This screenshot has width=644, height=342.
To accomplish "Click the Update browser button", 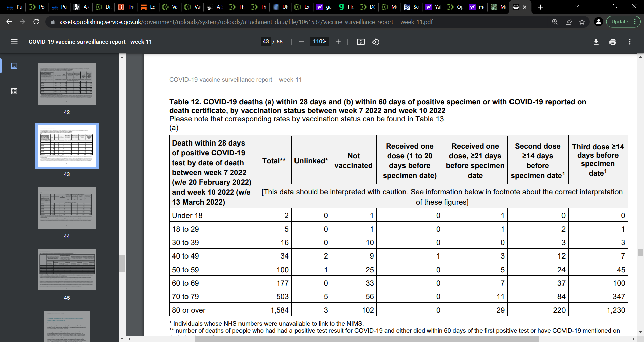I will [x=623, y=22].
